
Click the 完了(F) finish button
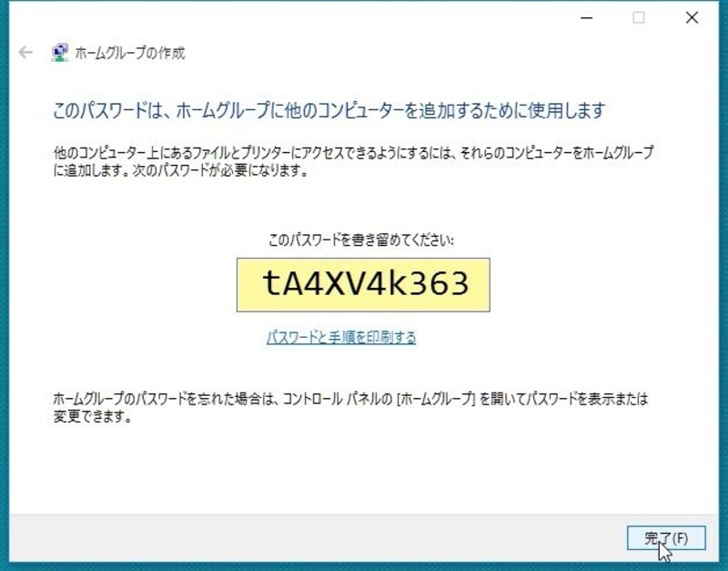[x=666, y=538]
